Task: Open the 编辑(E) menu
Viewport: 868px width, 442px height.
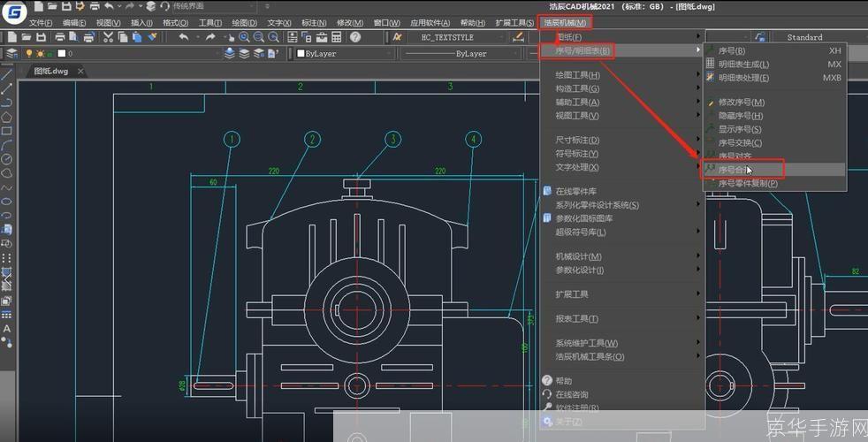Action: pyautogui.click(x=74, y=23)
